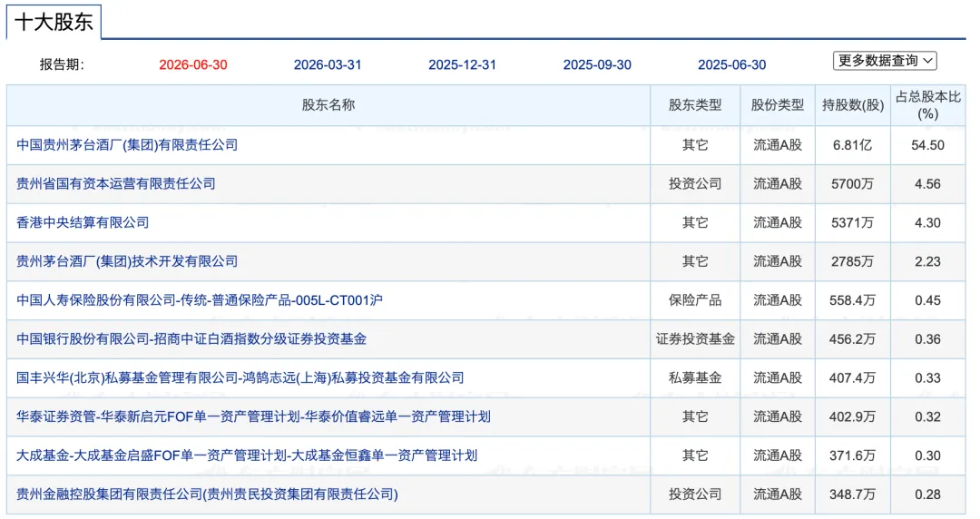Click the 456.2万 shares cell
980x519 pixels.
pyautogui.click(x=852, y=339)
